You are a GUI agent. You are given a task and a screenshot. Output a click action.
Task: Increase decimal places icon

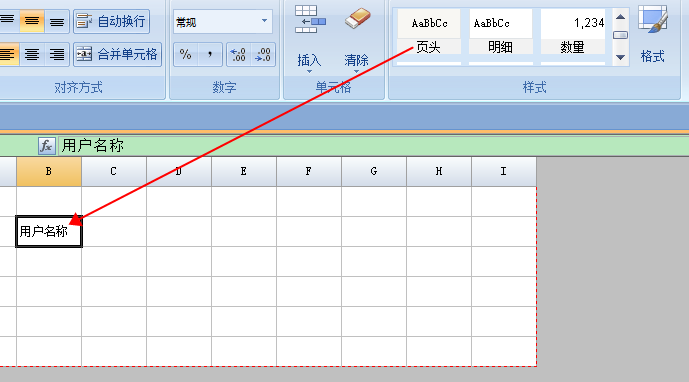click(x=239, y=55)
